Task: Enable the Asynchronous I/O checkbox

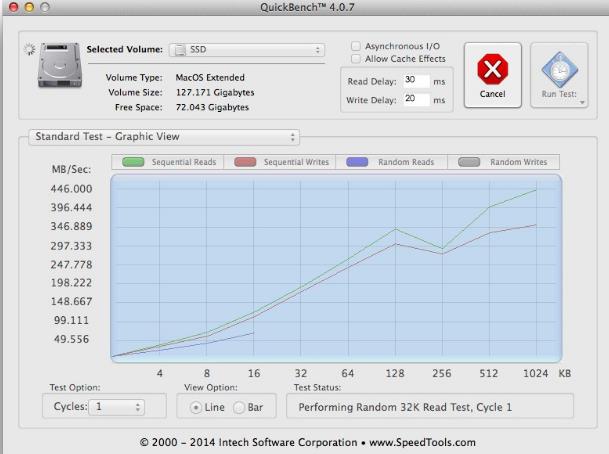Action: click(x=357, y=46)
